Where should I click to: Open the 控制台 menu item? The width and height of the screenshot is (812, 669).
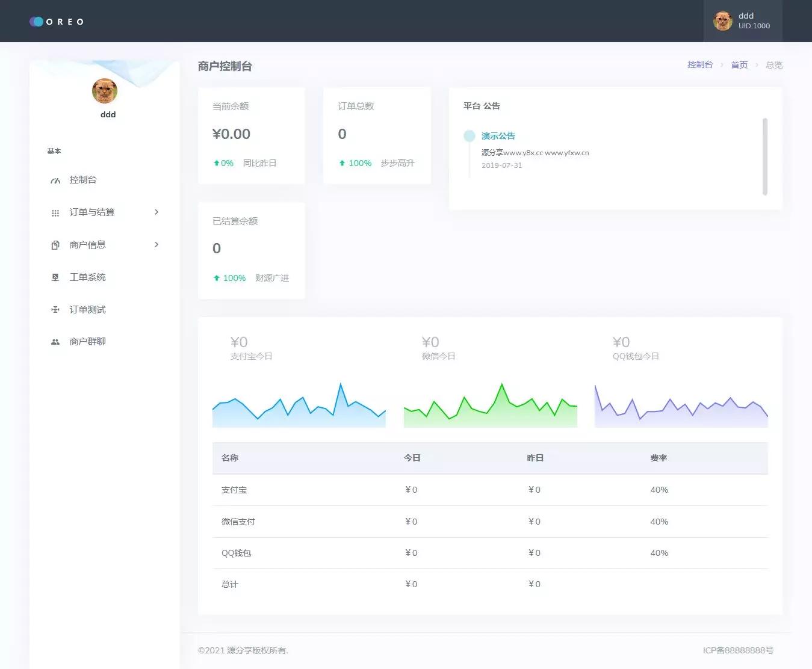[83, 180]
